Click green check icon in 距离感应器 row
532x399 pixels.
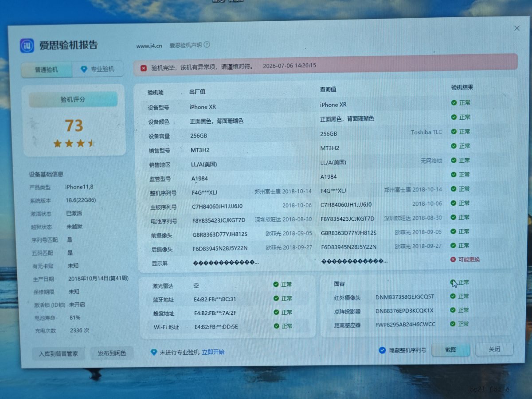click(x=453, y=324)
